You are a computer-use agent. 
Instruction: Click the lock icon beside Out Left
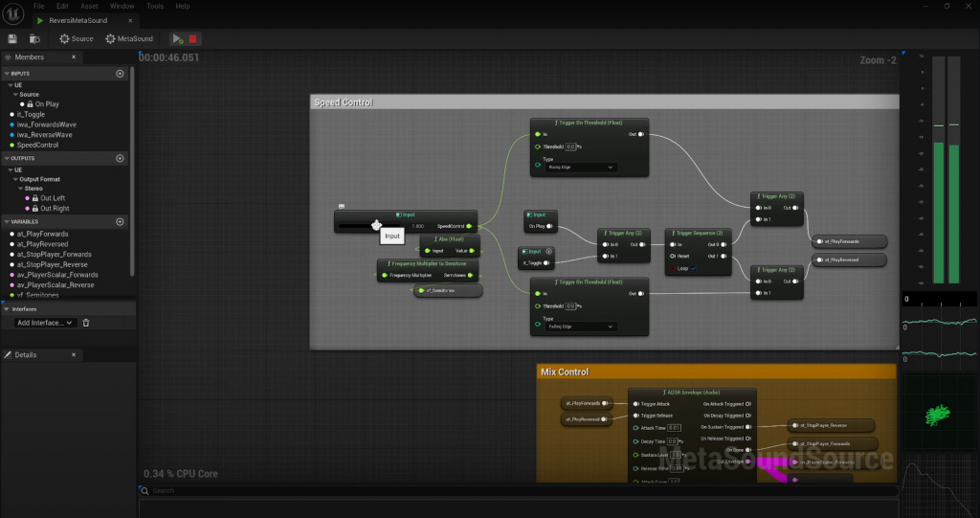point(35,198)
